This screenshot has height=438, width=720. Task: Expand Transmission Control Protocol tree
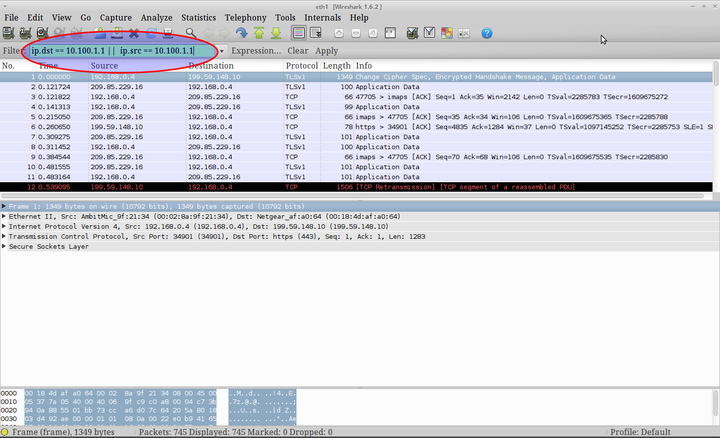point(4,236)
